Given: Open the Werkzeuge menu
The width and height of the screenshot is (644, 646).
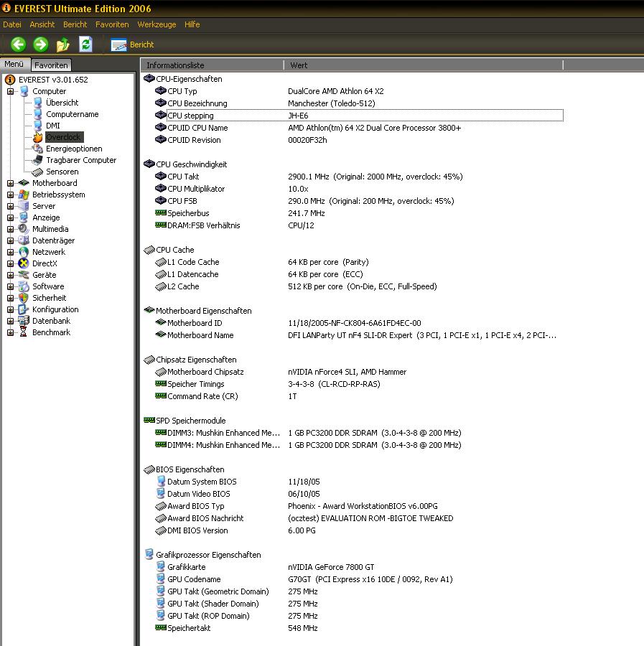Looking at the screenshot, I should (157, 24).
